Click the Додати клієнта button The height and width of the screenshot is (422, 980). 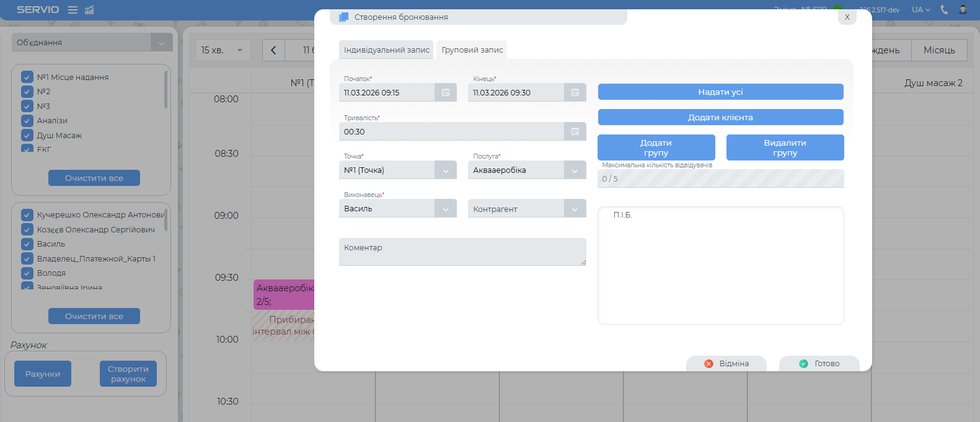pyautogui.click(x=720, y=117)
